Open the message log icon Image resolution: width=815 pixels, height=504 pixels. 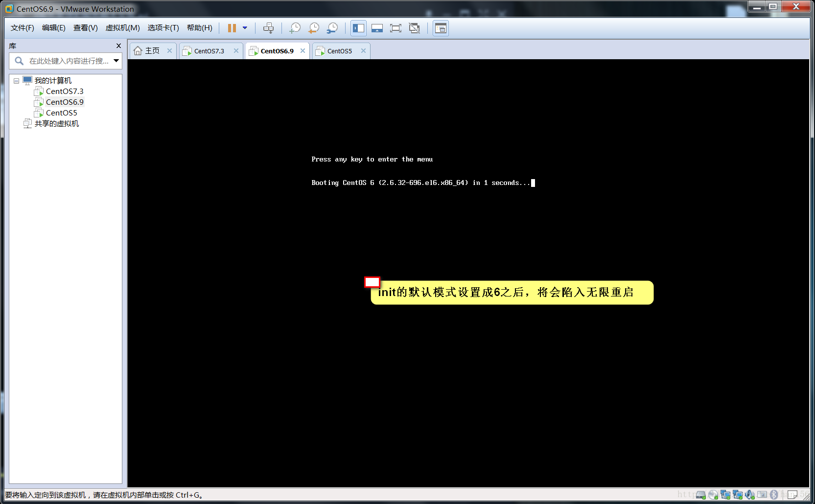792,495
